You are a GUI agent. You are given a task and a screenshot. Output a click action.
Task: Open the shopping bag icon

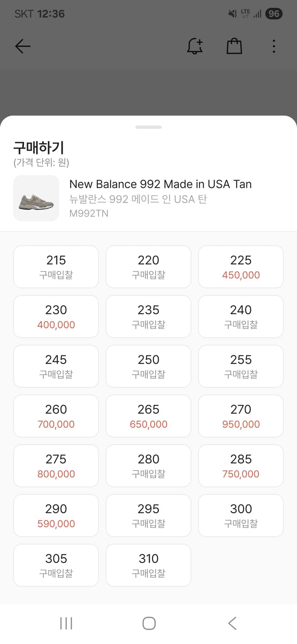(234, 46)
